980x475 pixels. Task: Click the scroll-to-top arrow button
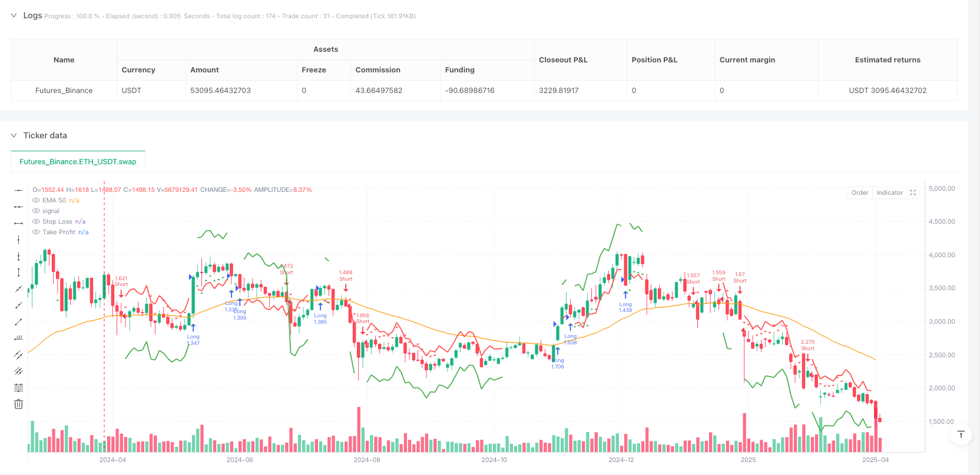[961, 434]
